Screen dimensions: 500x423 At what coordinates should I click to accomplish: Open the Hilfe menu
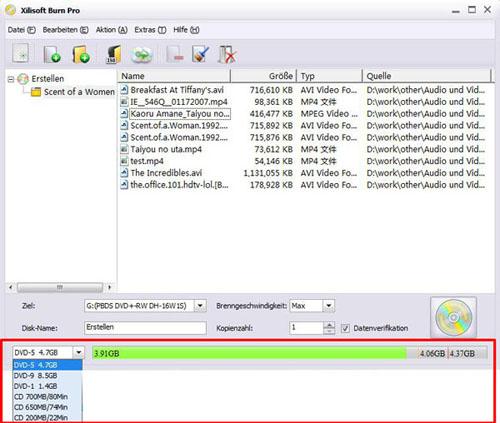[x=186, y=30]
